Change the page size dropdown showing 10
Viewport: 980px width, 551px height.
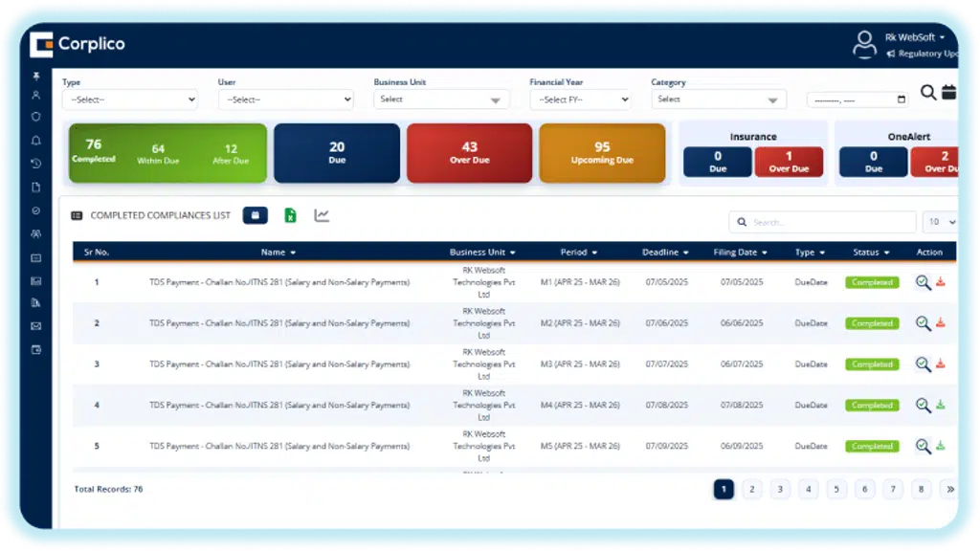(941, 222)
